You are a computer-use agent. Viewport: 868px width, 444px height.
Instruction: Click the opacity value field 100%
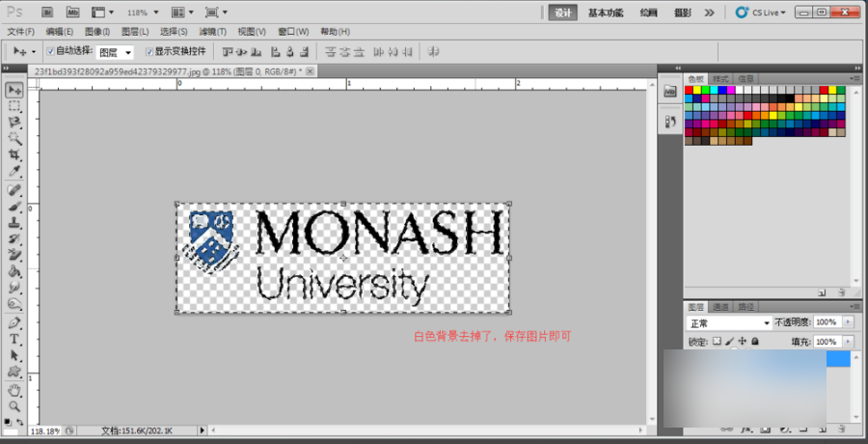click(x=827, y=322)
